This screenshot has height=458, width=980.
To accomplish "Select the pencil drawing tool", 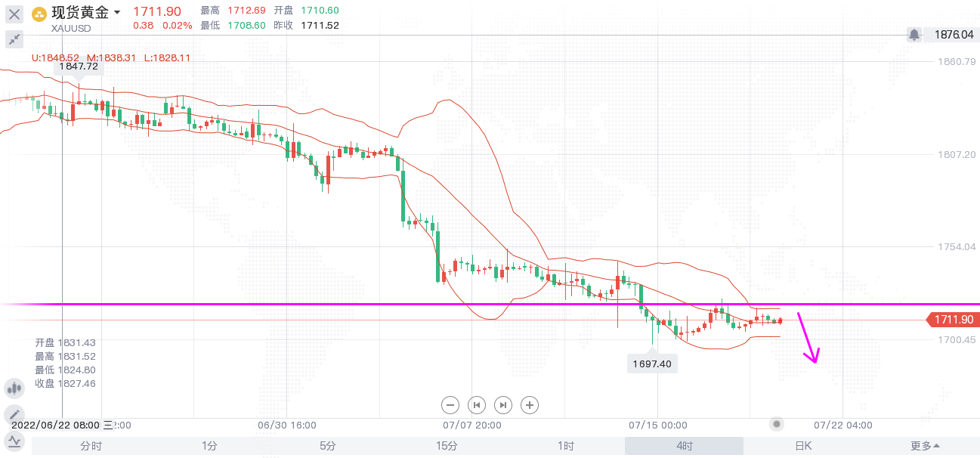I will [x=14, y=414].
